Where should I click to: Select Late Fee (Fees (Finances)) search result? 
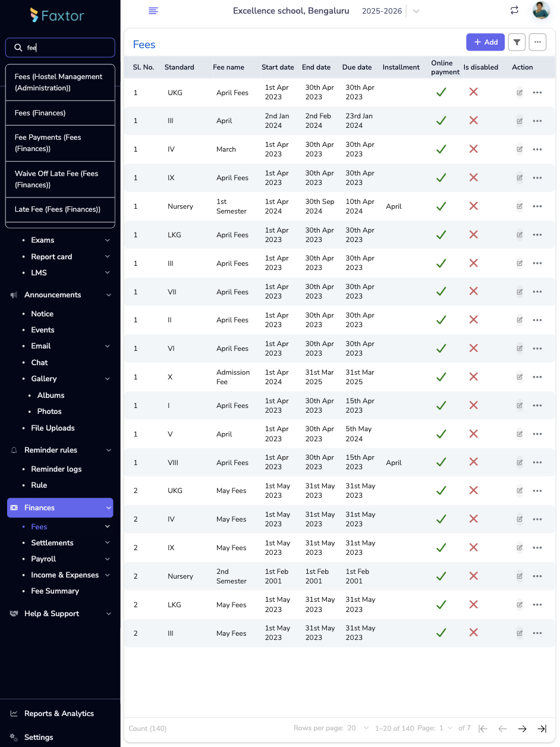(x=58, y=209)
